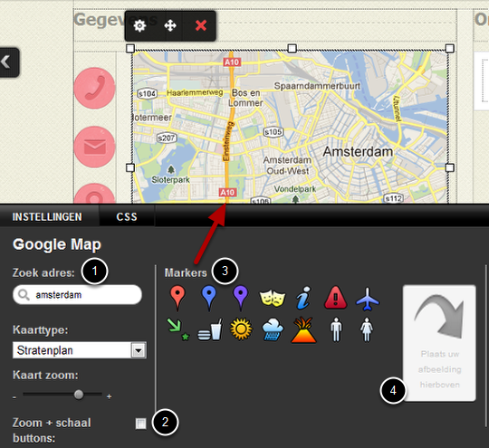Click the 'Kaarttype:' label
489x448 pixels.
[41, 329]
